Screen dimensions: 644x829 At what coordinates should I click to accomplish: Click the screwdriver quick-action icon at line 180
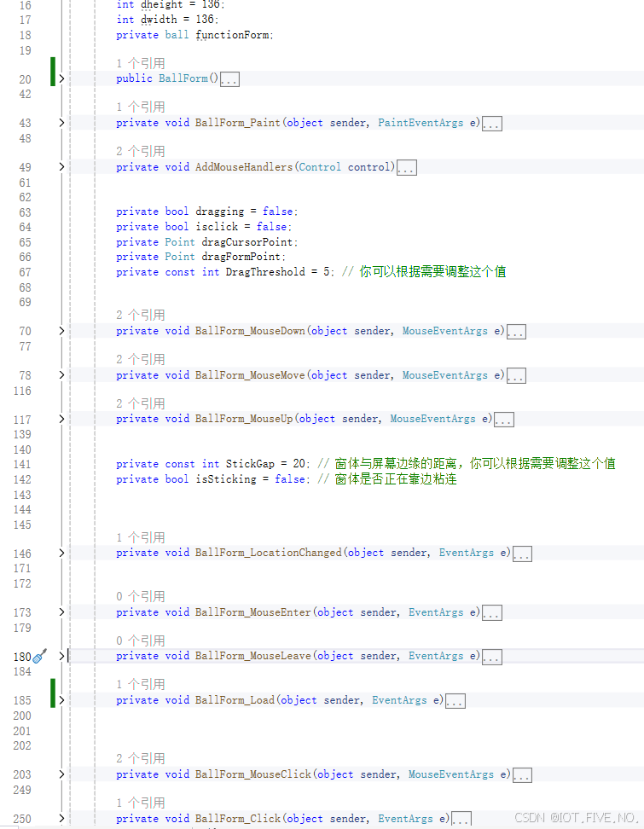(x=39, y=656)
